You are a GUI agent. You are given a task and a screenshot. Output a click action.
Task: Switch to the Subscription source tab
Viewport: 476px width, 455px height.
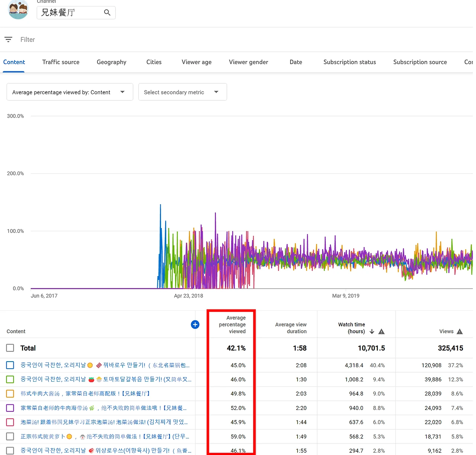(420, 62)
